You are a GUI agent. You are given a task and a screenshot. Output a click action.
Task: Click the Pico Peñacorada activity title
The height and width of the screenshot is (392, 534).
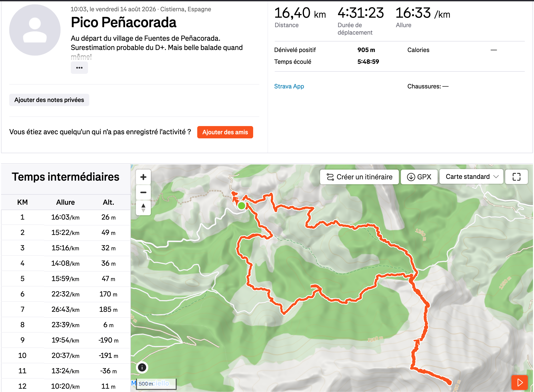click(124, 22)
